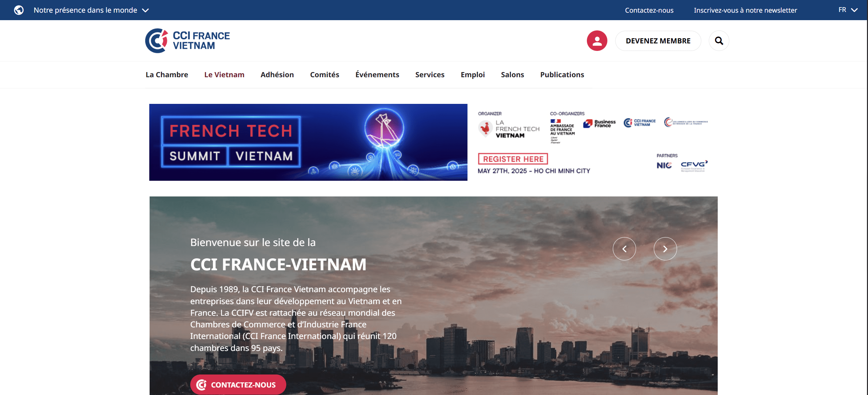The width and height of the screenshot is (868, 395).
Task: Click the DEVENEZ MEMBRE button
Action: click(658, 41)
